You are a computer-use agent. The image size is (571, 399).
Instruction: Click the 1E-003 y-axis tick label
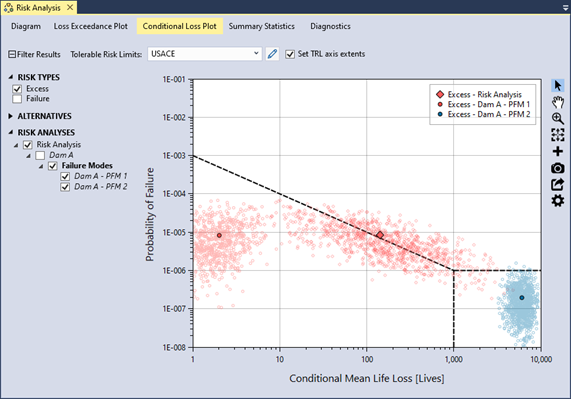(x=174, y=156)
